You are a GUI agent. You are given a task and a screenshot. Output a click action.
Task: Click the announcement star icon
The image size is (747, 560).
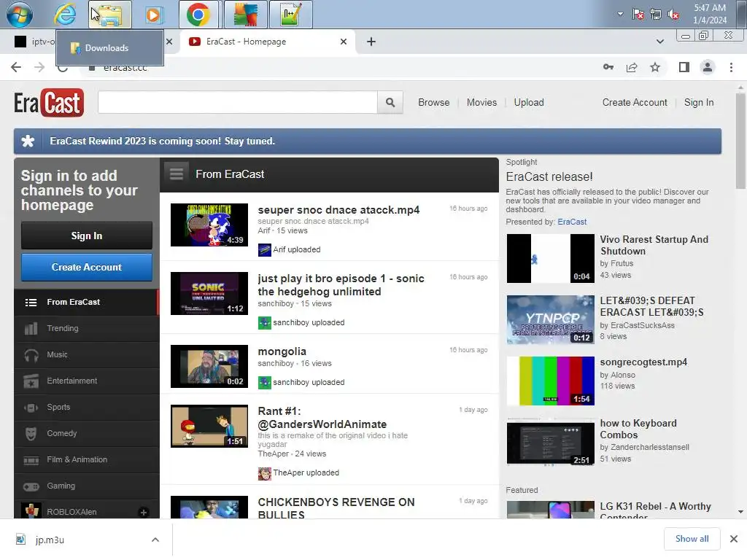[28, 141]
